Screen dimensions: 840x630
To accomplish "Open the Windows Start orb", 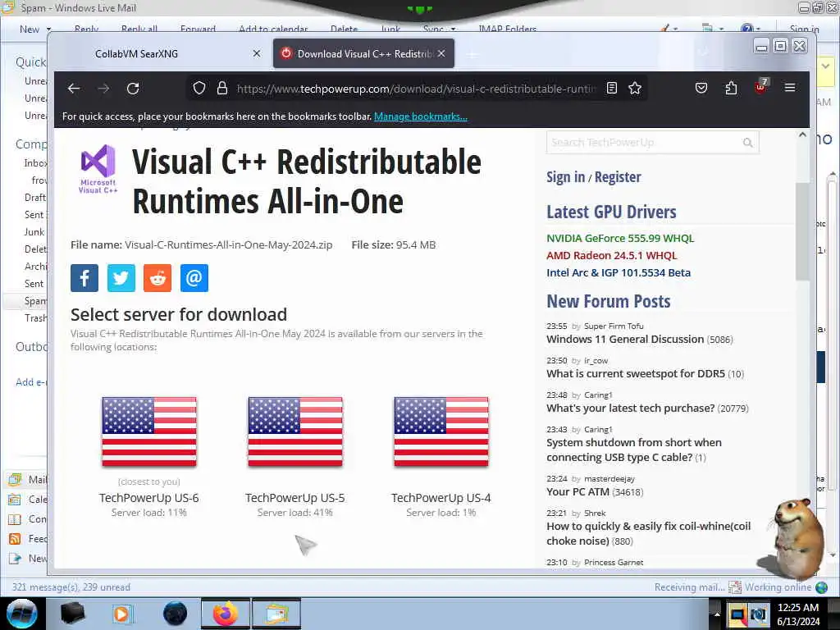I will [22, 614].
